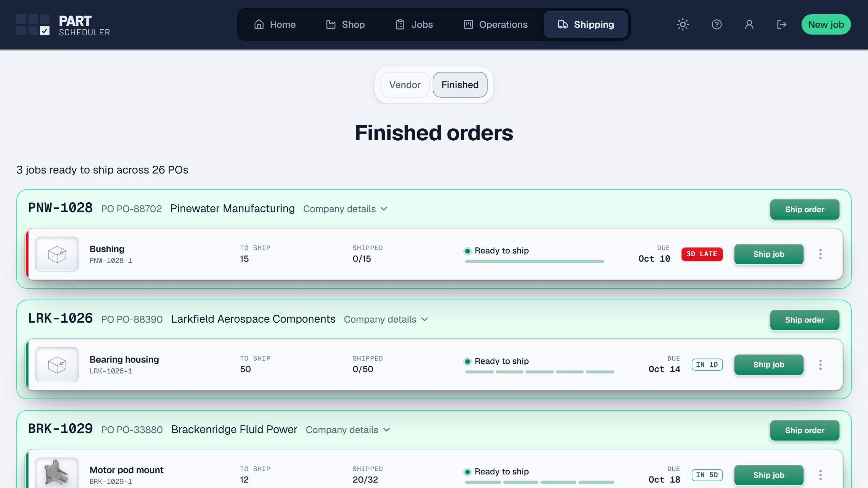Click the Part Scheduler logo

[63, 25]
